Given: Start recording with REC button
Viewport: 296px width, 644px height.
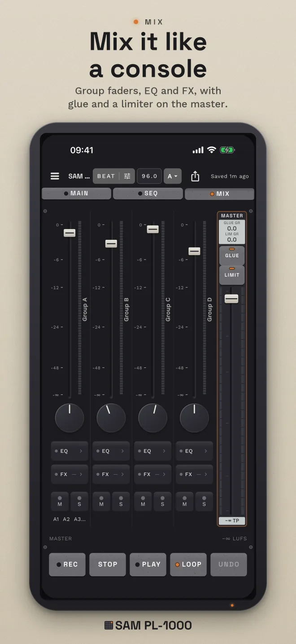Looking at the screenshot, I should click(67, 565).
